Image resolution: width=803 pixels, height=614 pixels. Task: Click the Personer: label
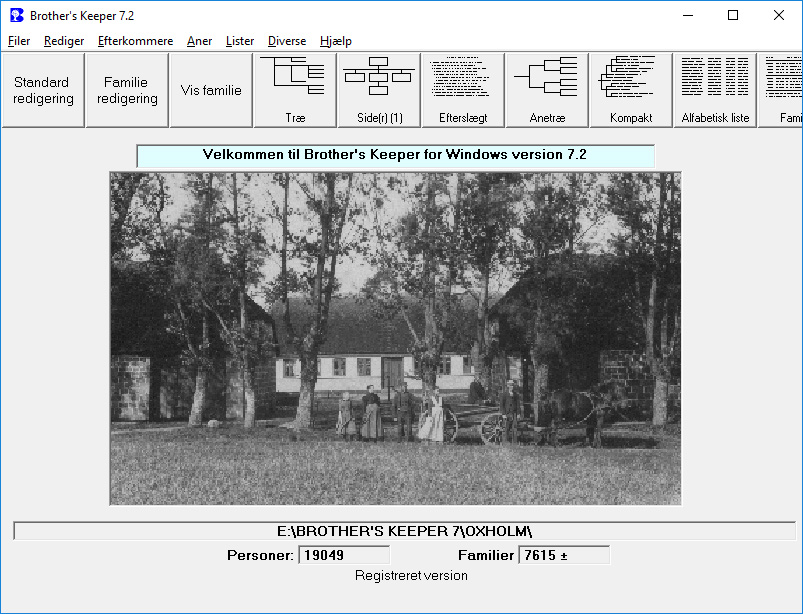pos(260,555)
